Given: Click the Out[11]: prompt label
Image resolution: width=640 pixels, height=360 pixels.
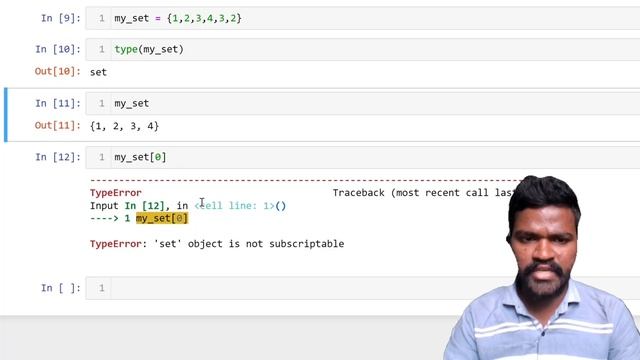Looking at the screenshot, I should click(x=58, y=125).
